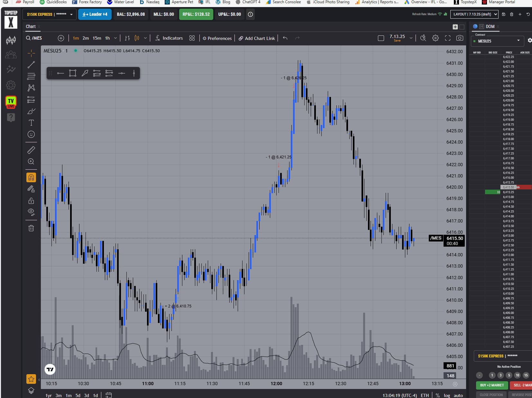Delete the current layout with trash icon
Image resolution: width=532 pixels, height=398 pixels.
point(512,14)
